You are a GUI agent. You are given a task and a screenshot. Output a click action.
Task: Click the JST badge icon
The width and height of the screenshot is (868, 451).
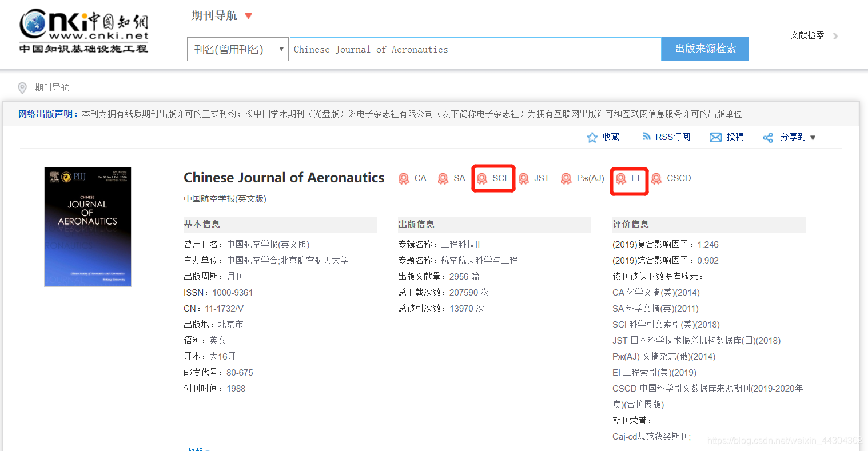(524, 179)
